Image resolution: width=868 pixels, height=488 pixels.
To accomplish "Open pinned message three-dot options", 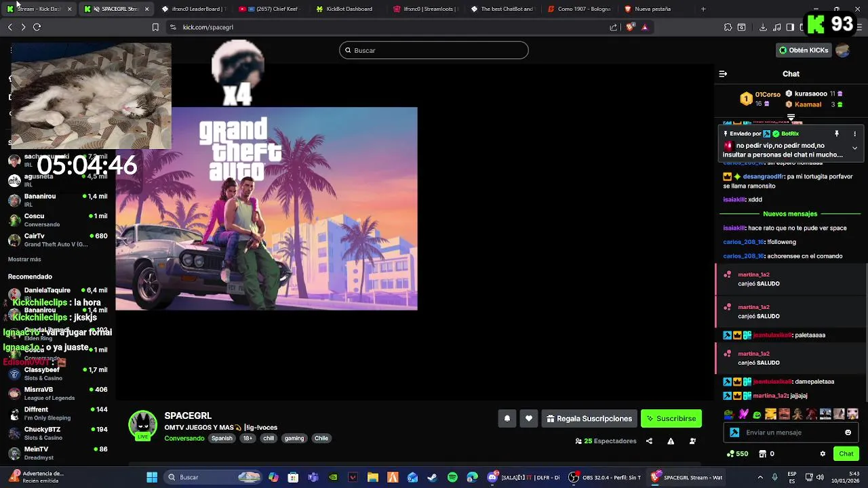I will 854,134.
